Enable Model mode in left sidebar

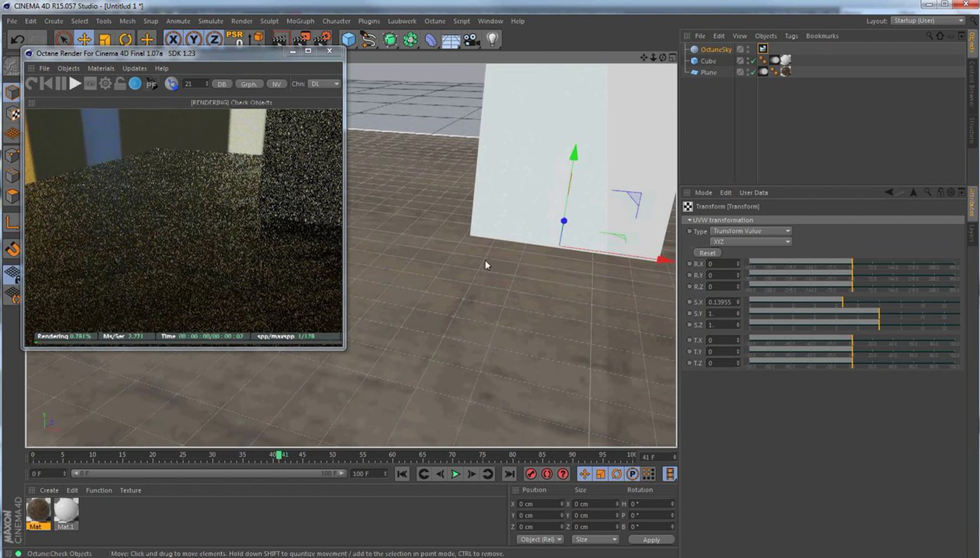coord(12,92)
